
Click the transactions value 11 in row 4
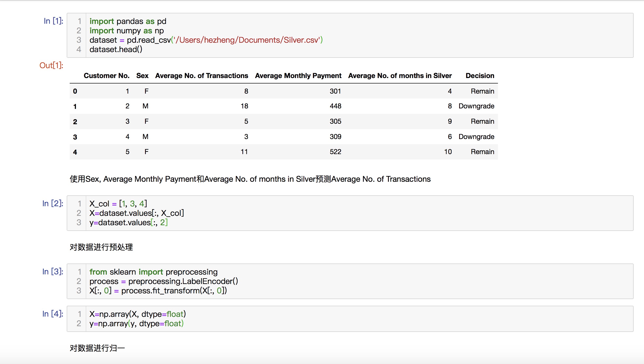(x=244, y=152)
